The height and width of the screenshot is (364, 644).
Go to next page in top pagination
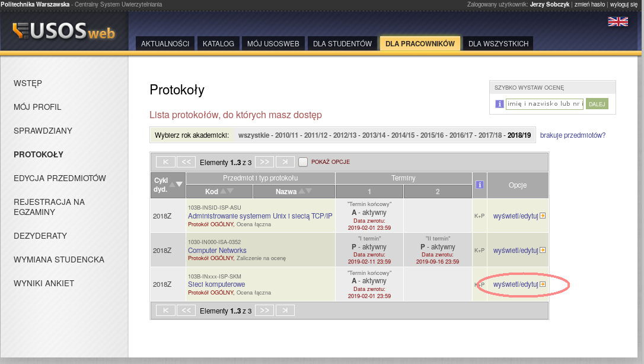coord(265,162)
